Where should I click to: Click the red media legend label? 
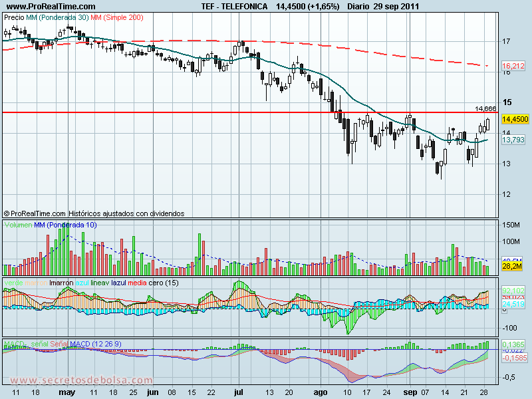coord(138,283)
